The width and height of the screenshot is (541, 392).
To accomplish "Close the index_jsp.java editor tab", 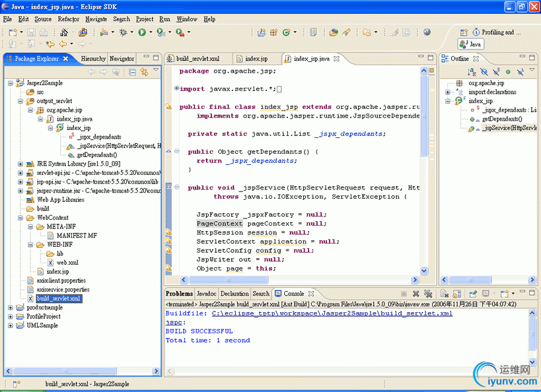I will point(336,59).
